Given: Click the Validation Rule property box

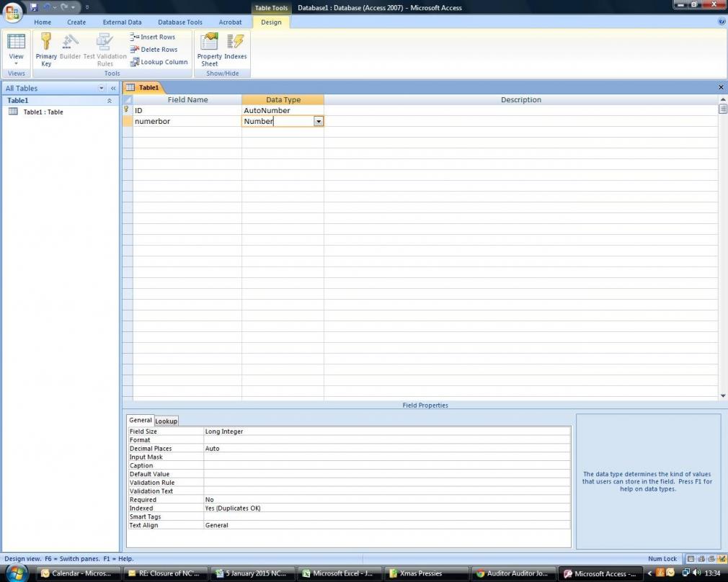Looking at the screenshot, I should point(387,483).
